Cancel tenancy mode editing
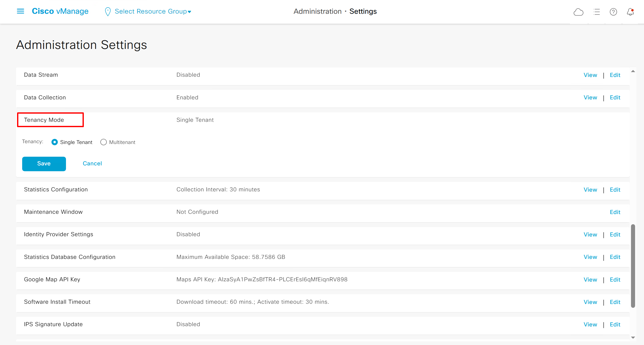 [x=92, y=164]
